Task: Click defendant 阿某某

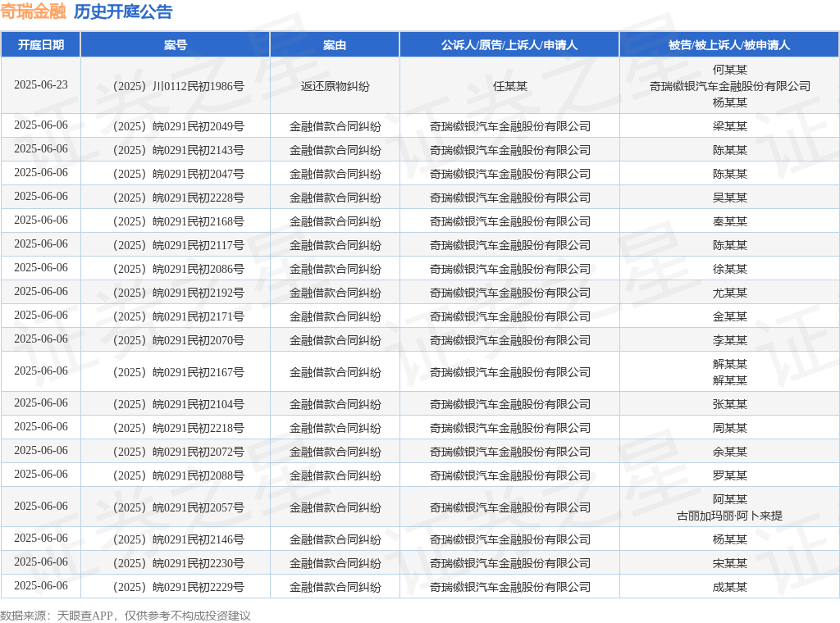Action: [x=729, y=499]
